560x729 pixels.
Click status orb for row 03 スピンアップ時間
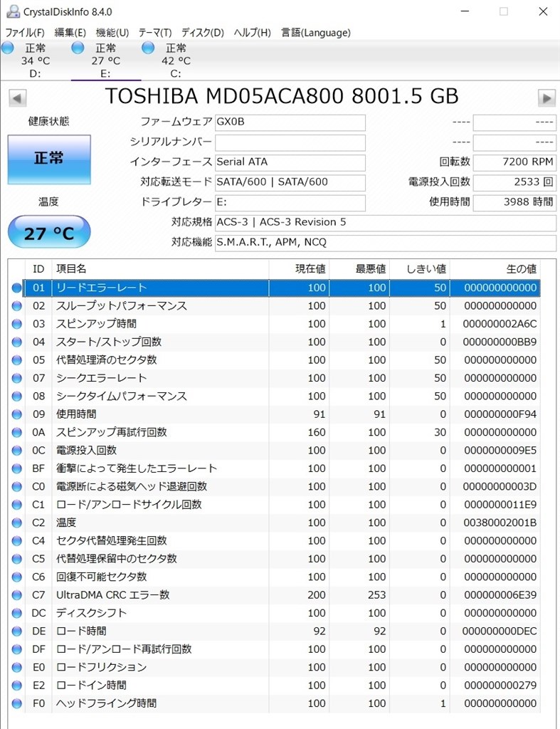pos(17,324)
